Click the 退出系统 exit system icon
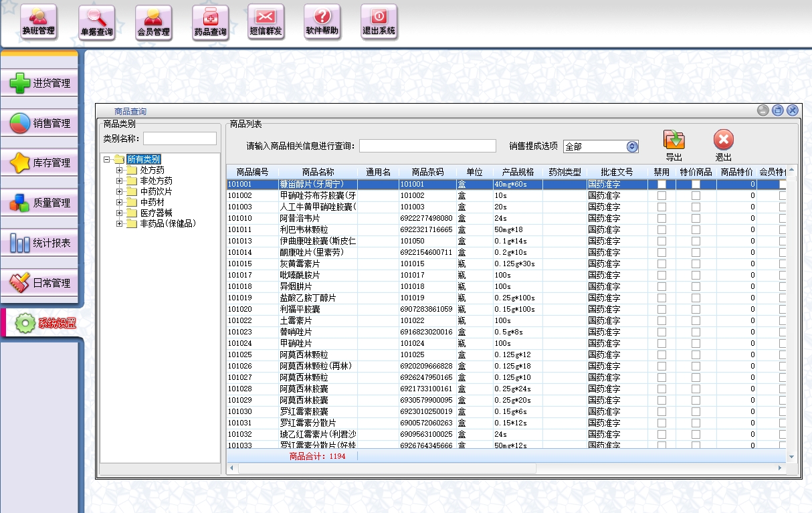 pyautogui.click(x=379, y=22)
